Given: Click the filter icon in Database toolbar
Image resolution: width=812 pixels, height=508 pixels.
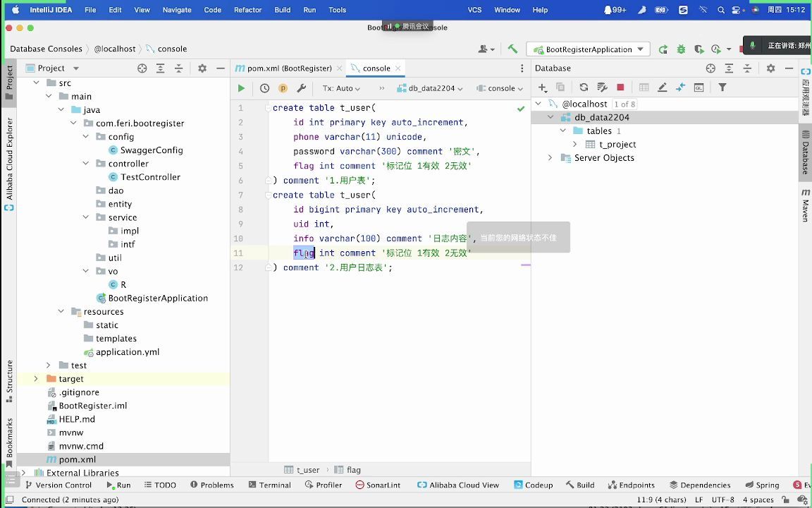Looking at the screenshot, I should click(723, 87).
